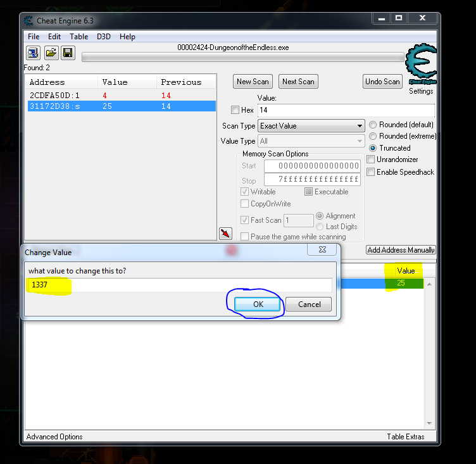Open the Scan Type dropdown

[x=311, y=126]
